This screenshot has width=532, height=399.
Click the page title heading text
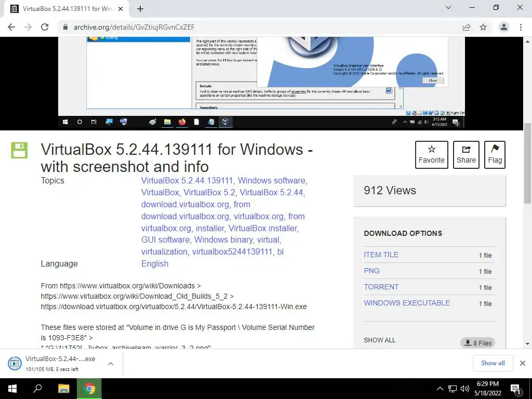(x=177, y=158)
